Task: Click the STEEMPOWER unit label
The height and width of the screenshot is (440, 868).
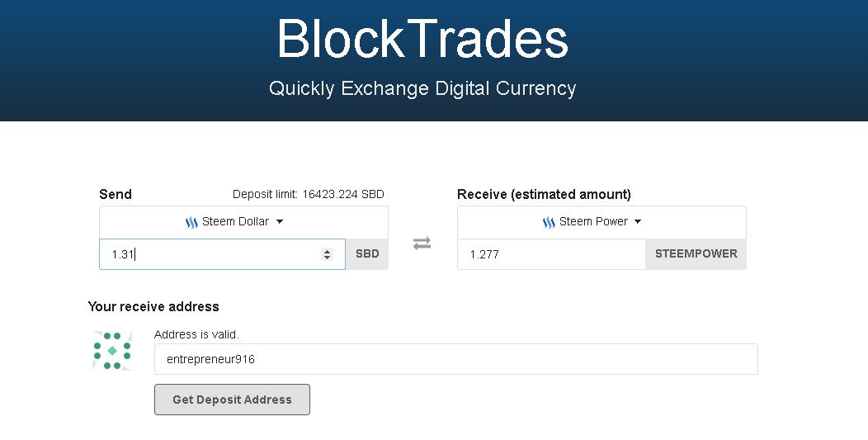Action: click(x=696, y=254)
